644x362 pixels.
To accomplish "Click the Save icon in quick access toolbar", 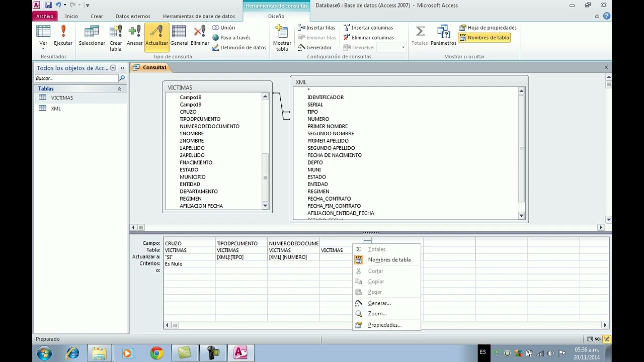I will pos(48,5).
